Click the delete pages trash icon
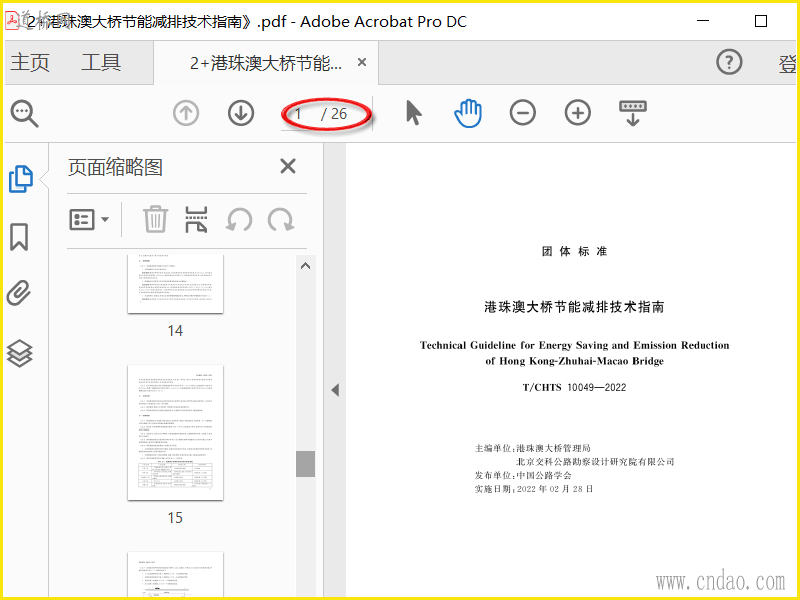 point(155,219)
